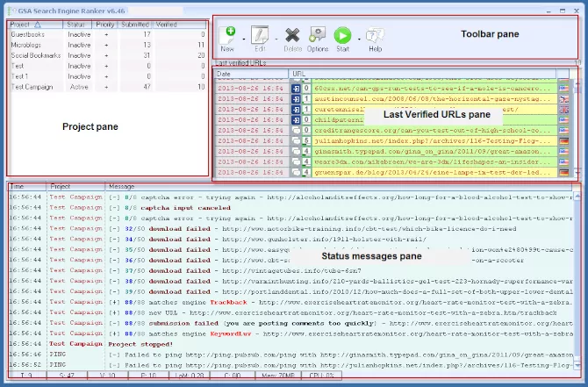Click comment icon in gruenspar.de row
588x387 pixels.
tap(296, 173)
